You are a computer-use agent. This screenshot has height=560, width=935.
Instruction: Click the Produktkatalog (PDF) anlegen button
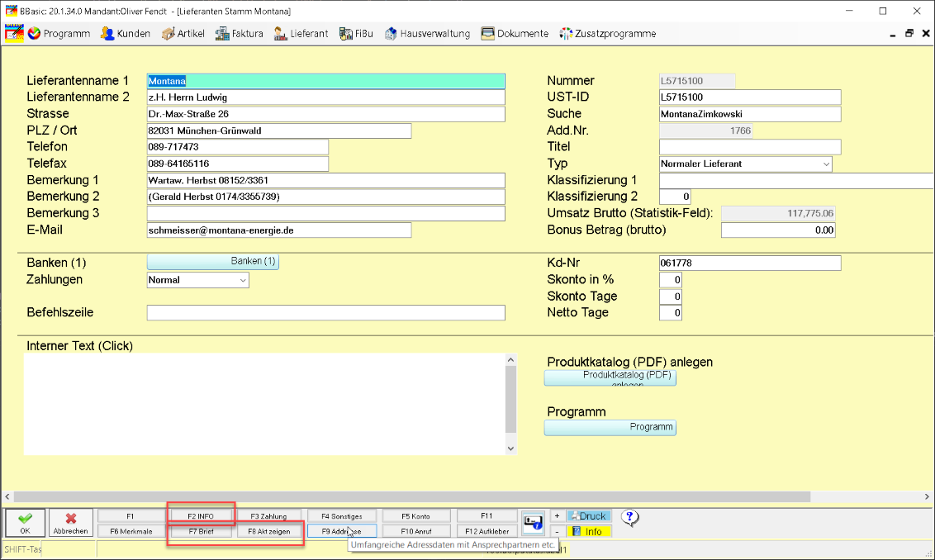pos(610,377)
